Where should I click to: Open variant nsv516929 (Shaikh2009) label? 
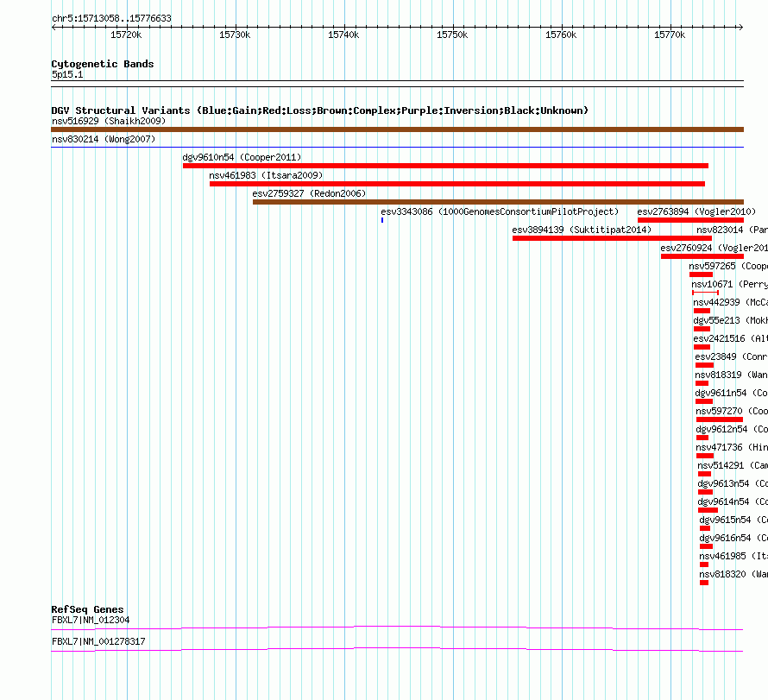pyautogui.click(x=109, y=121)
